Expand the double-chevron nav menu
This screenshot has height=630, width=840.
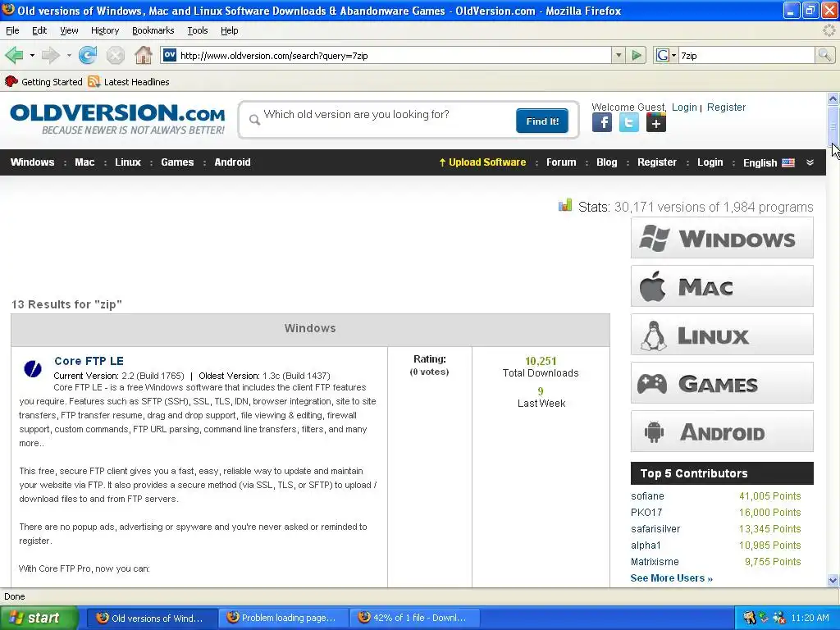tap(810, 162)
